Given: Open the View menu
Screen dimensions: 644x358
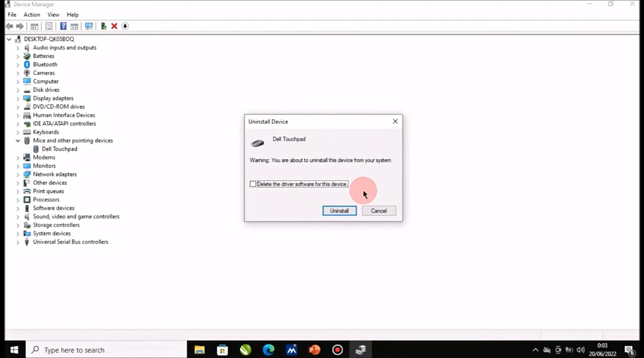Looking at the screenshot, I should [x=53, y=15].
